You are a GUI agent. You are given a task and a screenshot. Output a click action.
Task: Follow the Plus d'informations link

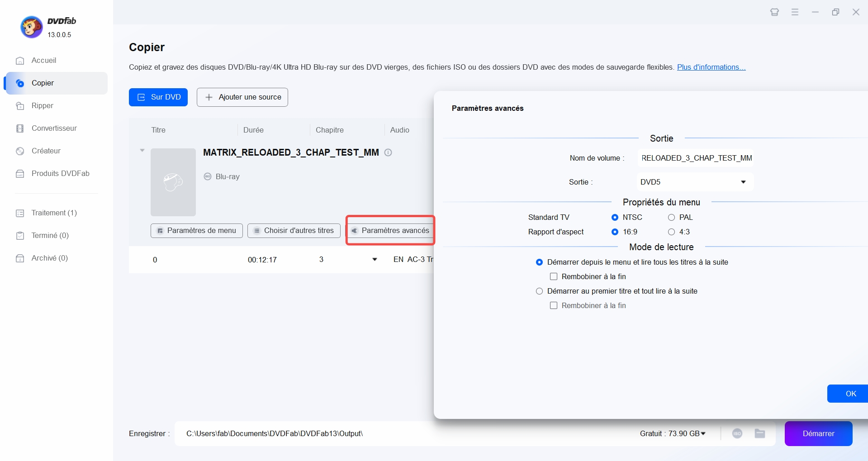[711, 67]
